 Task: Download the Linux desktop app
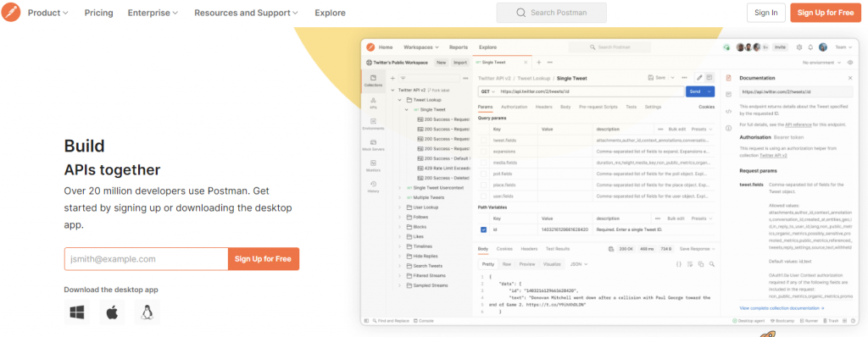coord(147,312)
